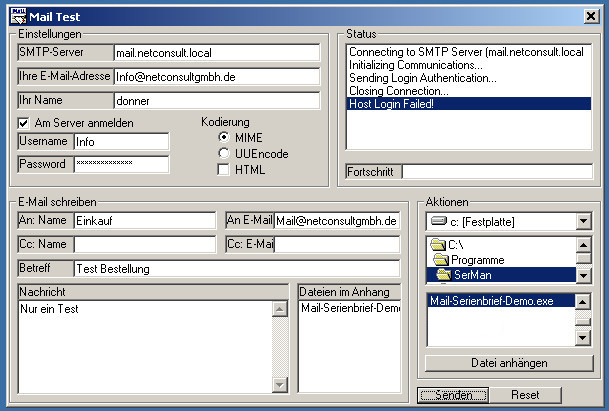Select 'Initializing Communications...' status line
The image size is (609, 411).
[469, 65]
